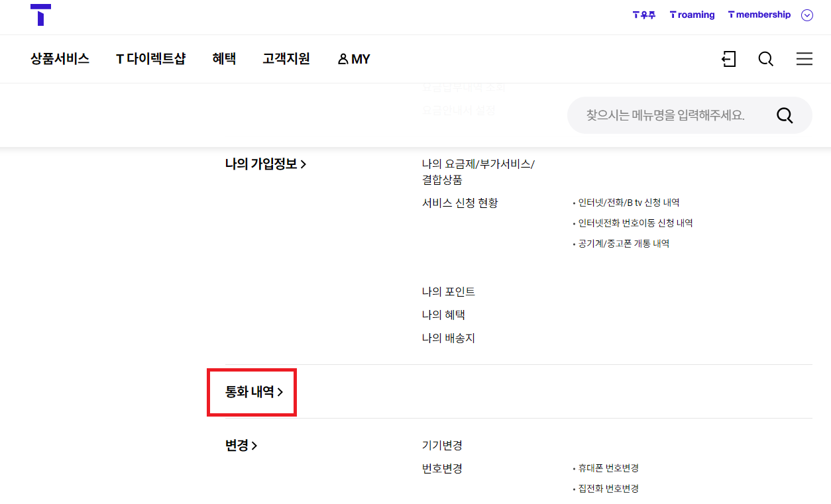831x504 pixels.
Task: Open the hamburger menu icon
Action: [x=804, y=59]
